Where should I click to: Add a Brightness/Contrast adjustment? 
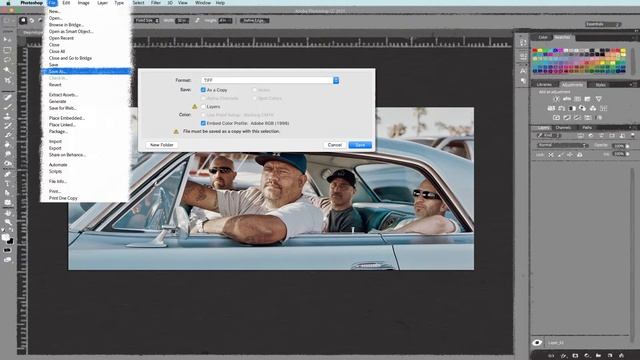[x=556, y=99]
